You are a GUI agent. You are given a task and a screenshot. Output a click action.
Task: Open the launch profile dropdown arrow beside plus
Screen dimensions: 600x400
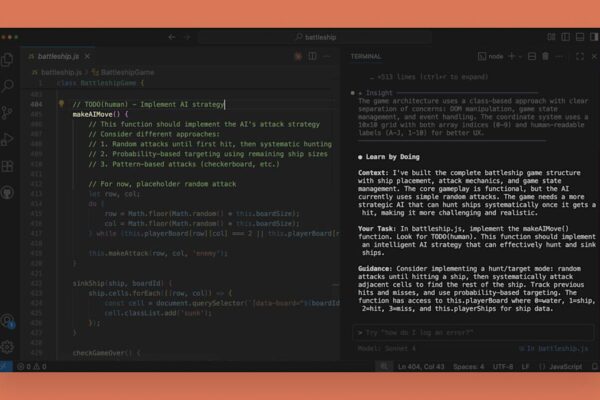(520, 57)
